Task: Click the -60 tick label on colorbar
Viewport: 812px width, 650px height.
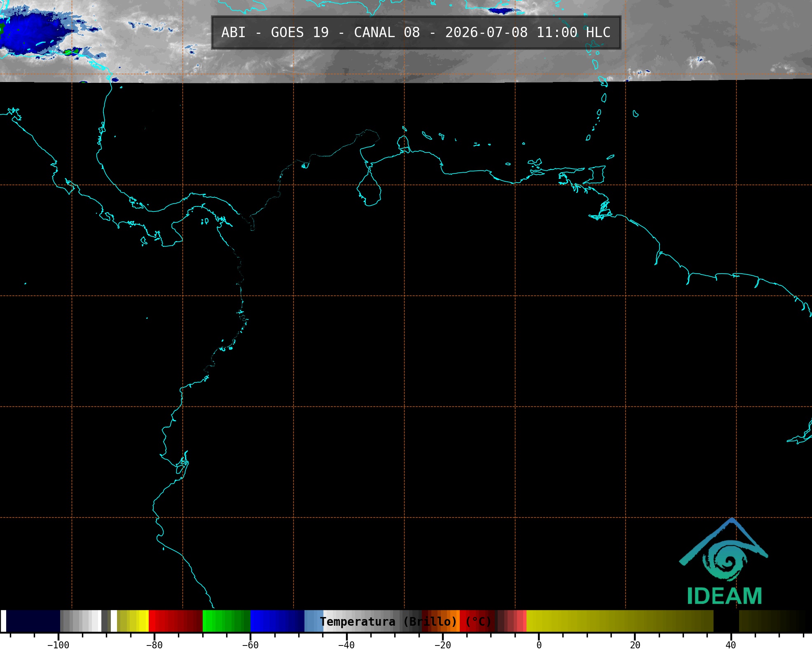Action: pos(250,645)
